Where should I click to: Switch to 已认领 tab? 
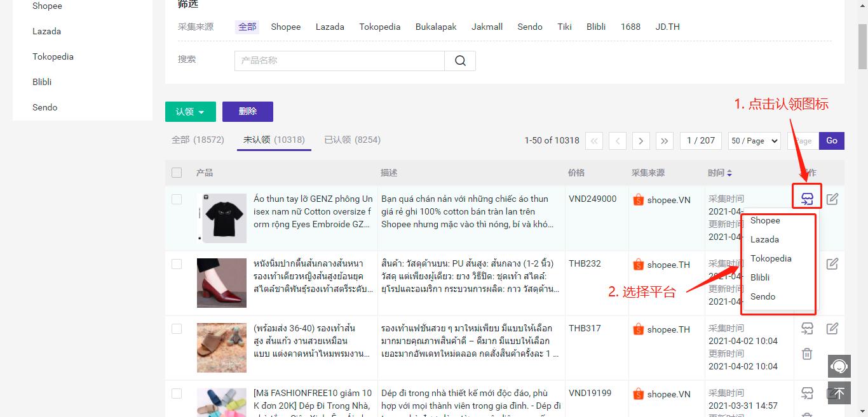tap(352, 140)
